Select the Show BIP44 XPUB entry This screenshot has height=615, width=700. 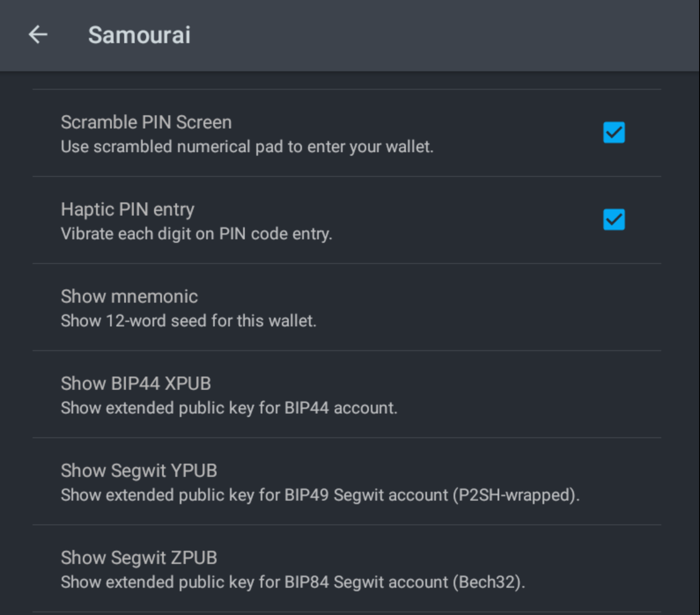click(x=347, y=395)
